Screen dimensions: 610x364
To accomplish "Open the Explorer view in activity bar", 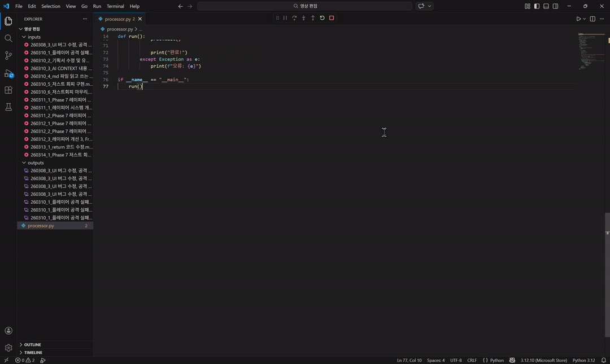I will [8, 21].
